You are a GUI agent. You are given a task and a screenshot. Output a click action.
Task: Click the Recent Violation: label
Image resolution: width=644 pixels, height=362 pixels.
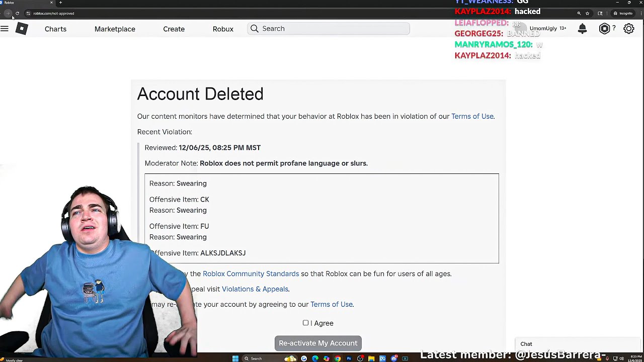(165, 132)
